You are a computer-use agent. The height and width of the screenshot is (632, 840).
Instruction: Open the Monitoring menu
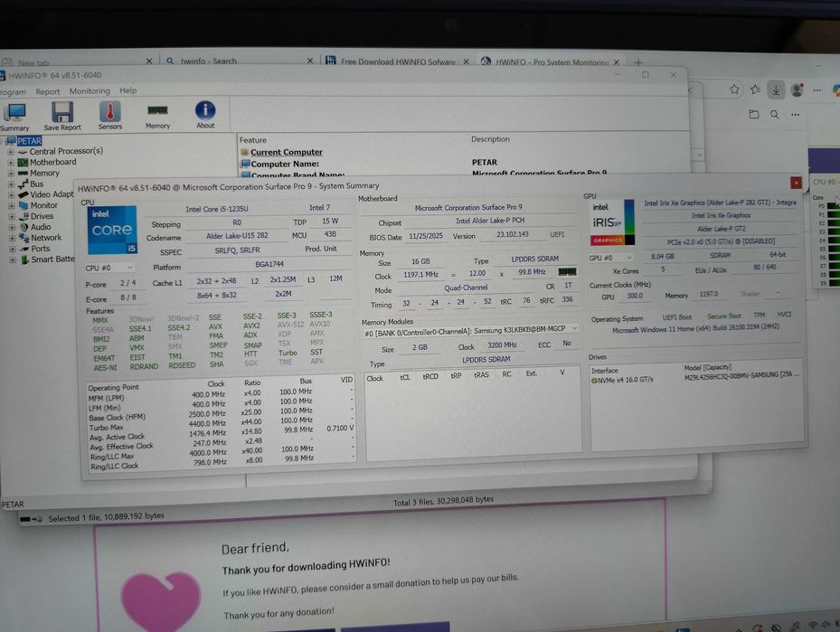click(90, 91)
